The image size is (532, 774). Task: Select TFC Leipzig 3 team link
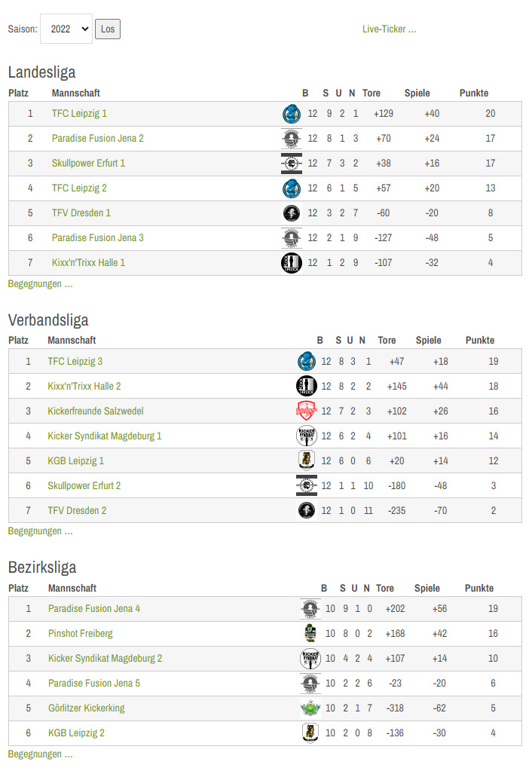coord(75,362)
